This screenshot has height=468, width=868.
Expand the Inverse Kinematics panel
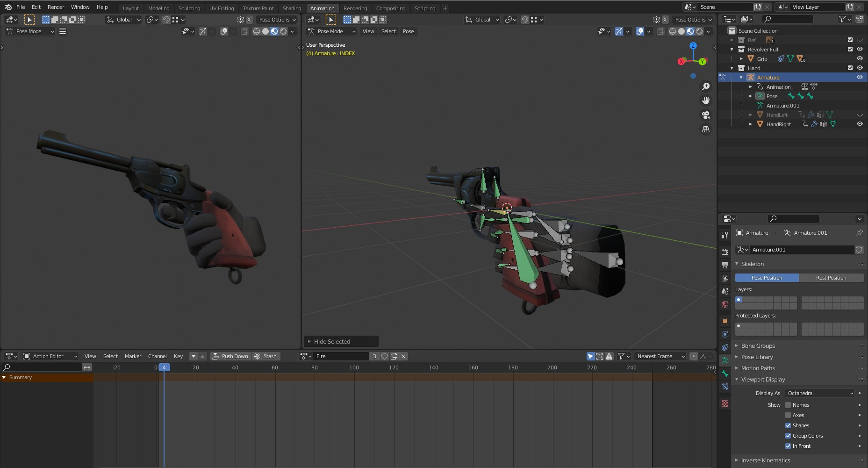765,461
